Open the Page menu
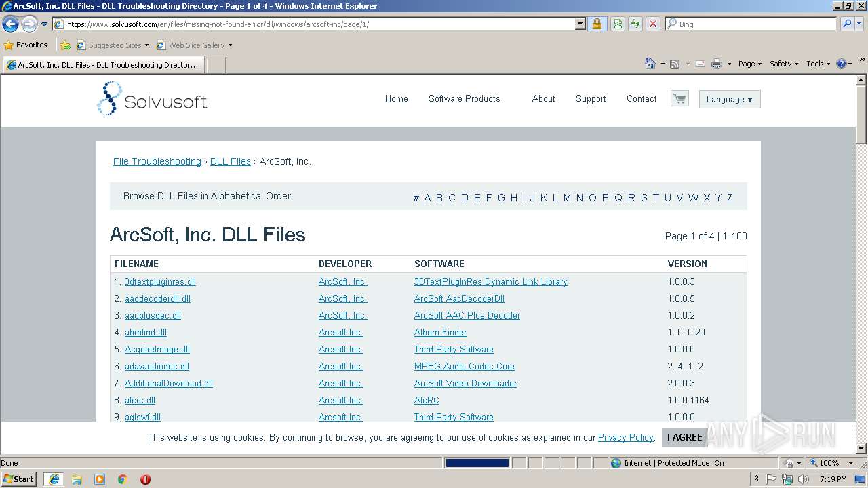This screenshot has height=488, width=868. point(750,64)
